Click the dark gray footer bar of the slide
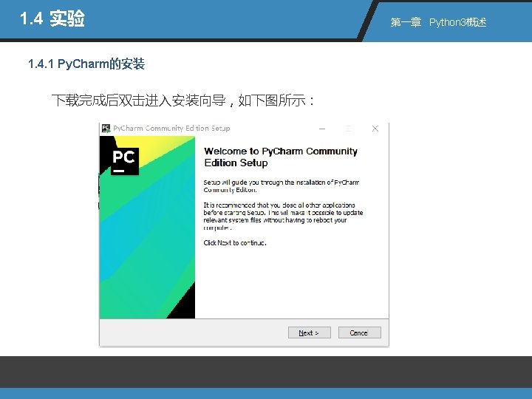 (266, 372)
